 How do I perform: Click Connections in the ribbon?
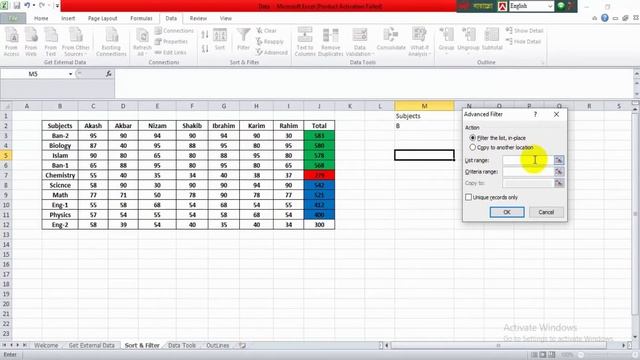174,31
